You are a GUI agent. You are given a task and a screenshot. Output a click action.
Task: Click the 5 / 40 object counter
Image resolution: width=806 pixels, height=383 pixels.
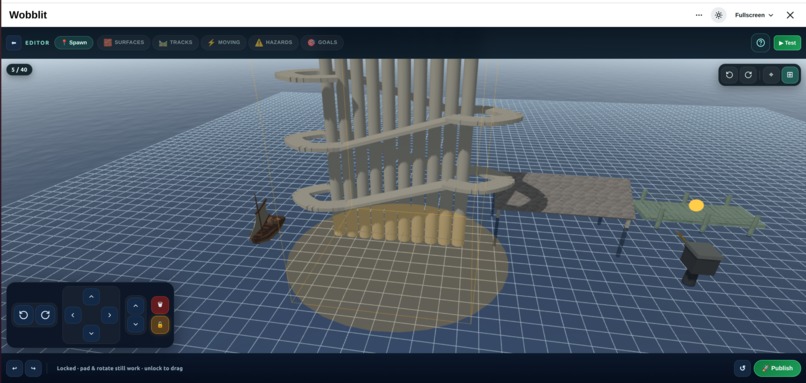pos(20,69)
